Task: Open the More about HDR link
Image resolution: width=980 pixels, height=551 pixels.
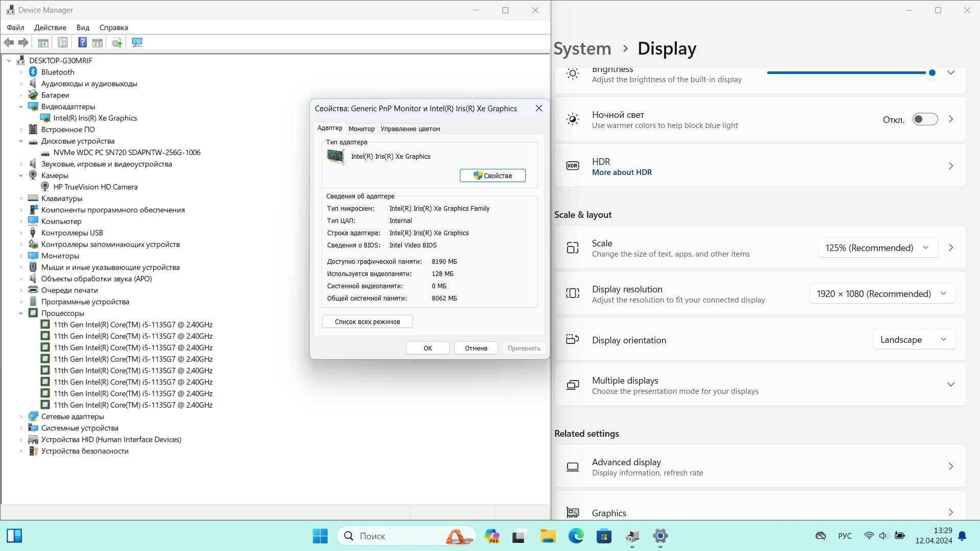Action: pos(622,172)
